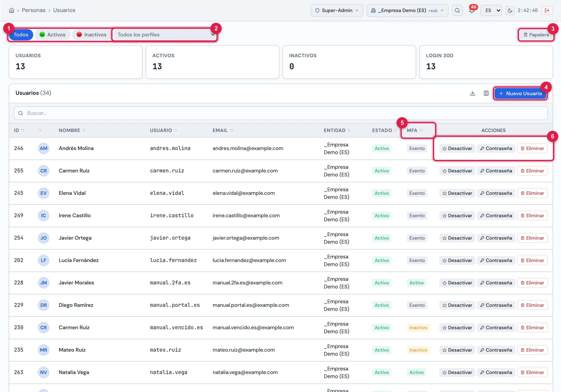Filter by Inactivos users
Image resolution: width=561 pixels, height=392 pixels.
point(91,35)
